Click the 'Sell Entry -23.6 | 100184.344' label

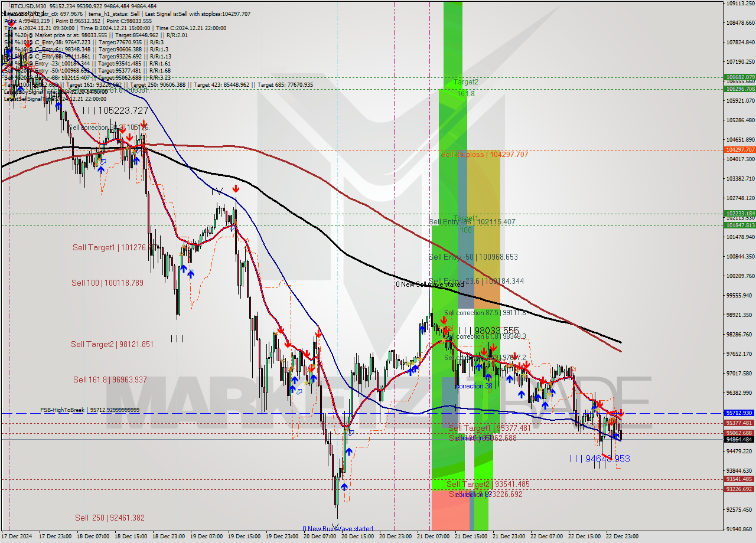point(476,282)
